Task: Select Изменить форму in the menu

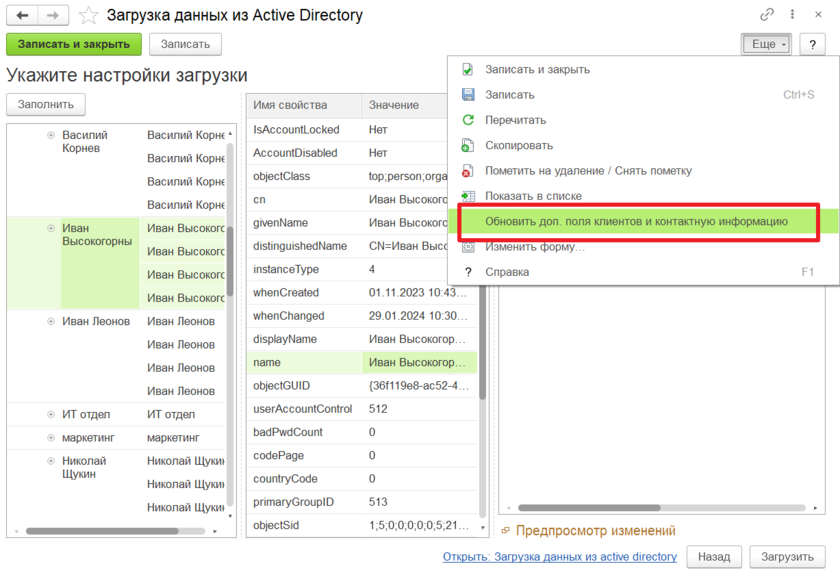Action: pos(535,247)
